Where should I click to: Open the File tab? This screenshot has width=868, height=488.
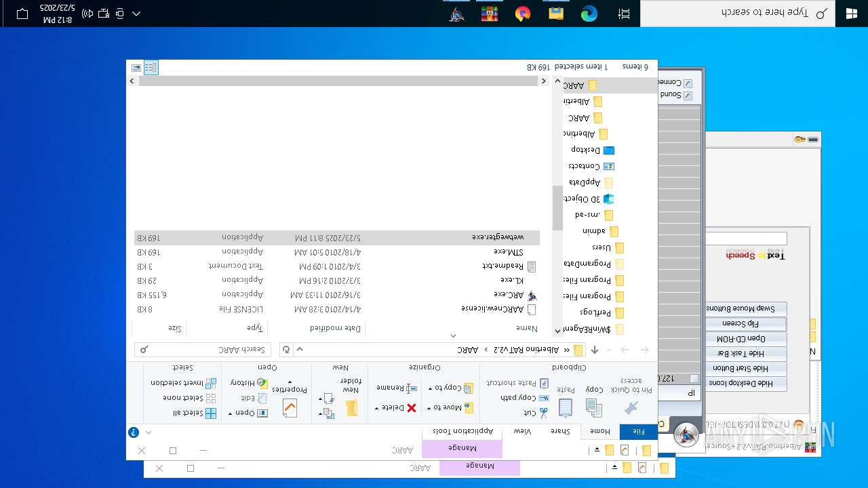[x=638, y=431]
